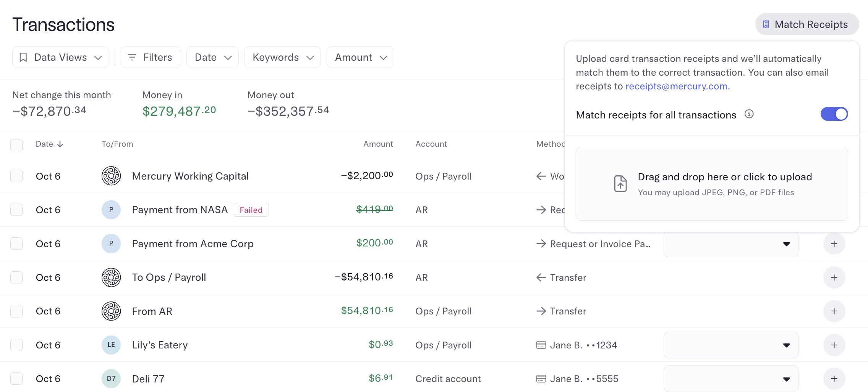Toggle Match receipts for all transactions switch

coord(834,114)
